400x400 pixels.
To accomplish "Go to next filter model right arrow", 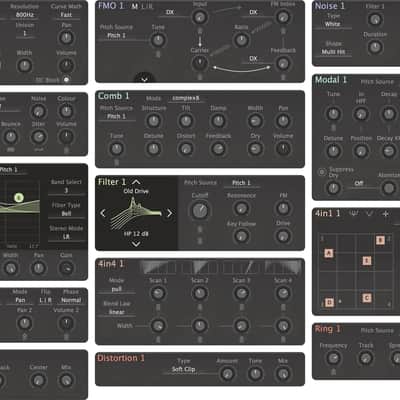I will pyautogui.click(x=169, y=213).
